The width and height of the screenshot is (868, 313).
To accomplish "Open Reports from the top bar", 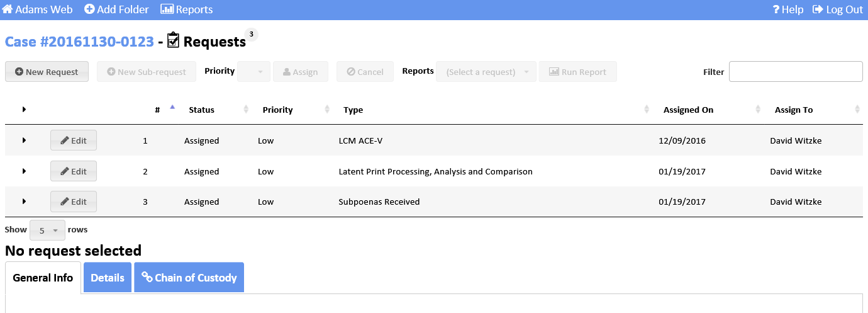I will pos(187,9).
